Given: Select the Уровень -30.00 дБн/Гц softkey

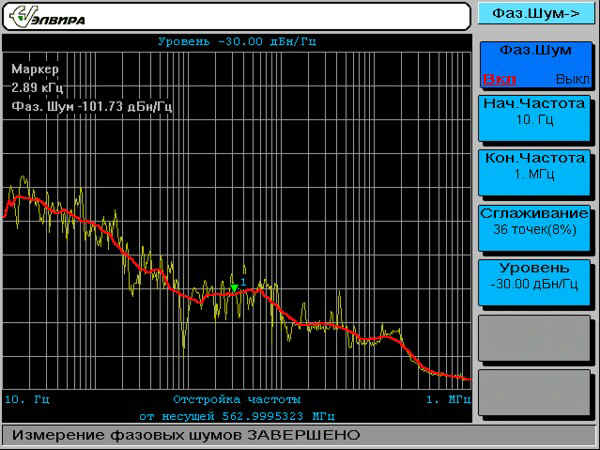Looking at the screenshot, I should point(534,282).
